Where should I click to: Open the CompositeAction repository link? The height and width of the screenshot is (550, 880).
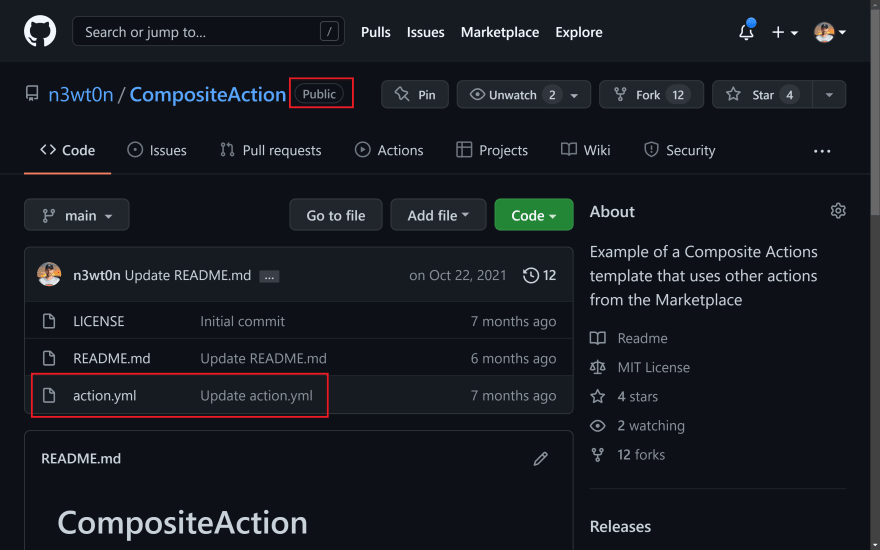coord(208,94)
